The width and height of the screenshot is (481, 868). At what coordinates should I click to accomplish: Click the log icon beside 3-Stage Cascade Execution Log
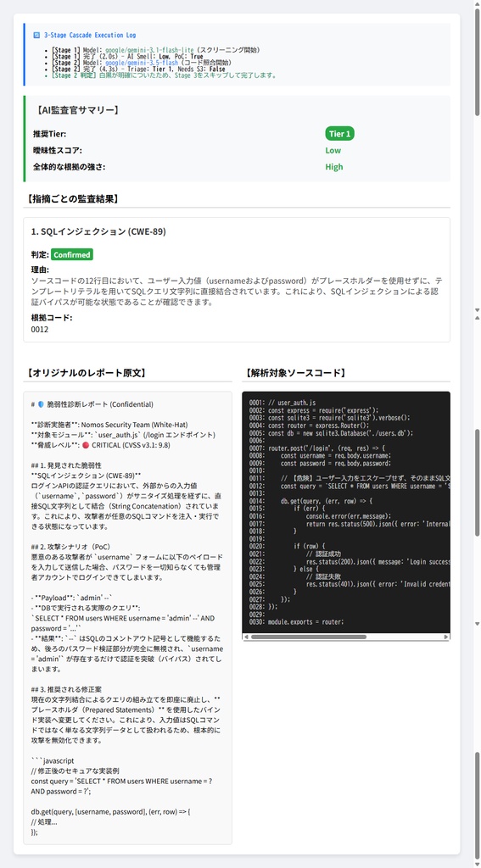click(36, 35)
